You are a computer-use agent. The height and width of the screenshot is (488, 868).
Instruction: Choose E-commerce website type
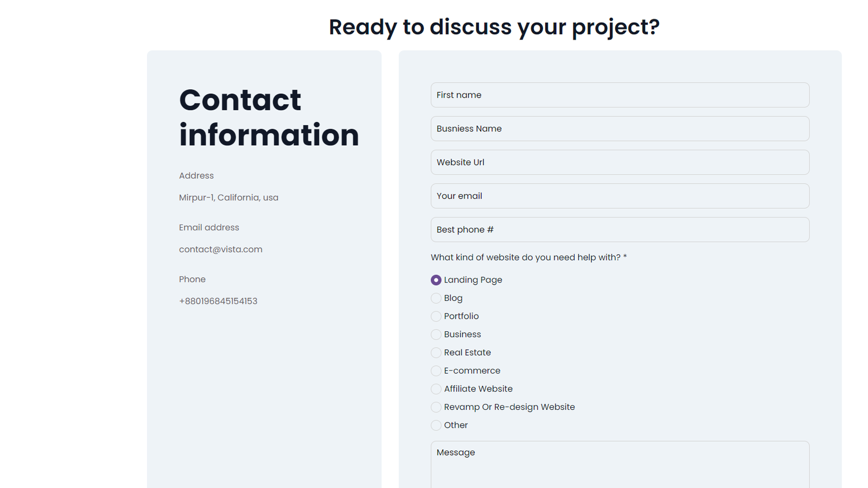[x=436, y=371]
